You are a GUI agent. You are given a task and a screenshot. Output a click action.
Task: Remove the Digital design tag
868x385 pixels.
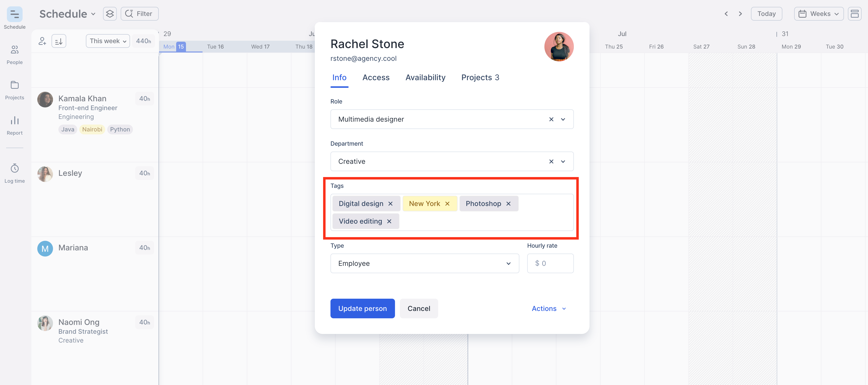[391, 204]
